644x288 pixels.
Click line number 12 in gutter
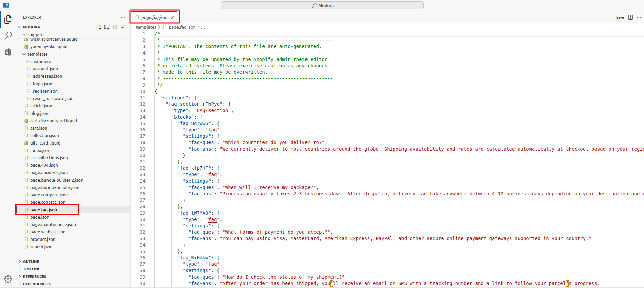click(x=143, y=104)
